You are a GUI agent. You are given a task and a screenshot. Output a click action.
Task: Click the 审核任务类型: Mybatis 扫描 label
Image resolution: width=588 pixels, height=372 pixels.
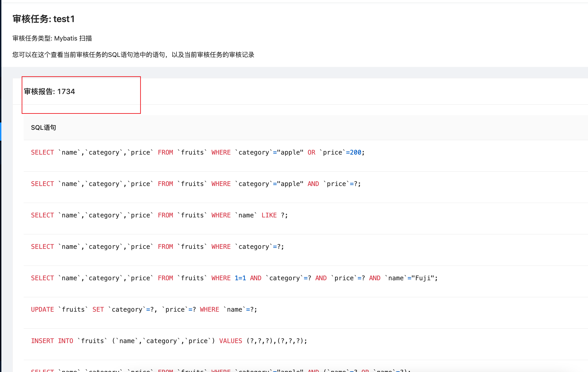click(x=52, y=38)
